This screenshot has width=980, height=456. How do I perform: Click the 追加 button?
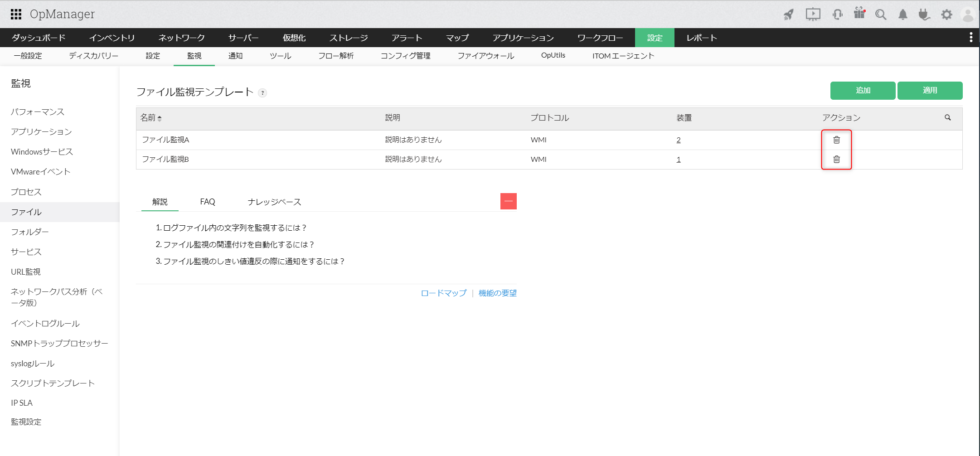(x=863, y=90)
